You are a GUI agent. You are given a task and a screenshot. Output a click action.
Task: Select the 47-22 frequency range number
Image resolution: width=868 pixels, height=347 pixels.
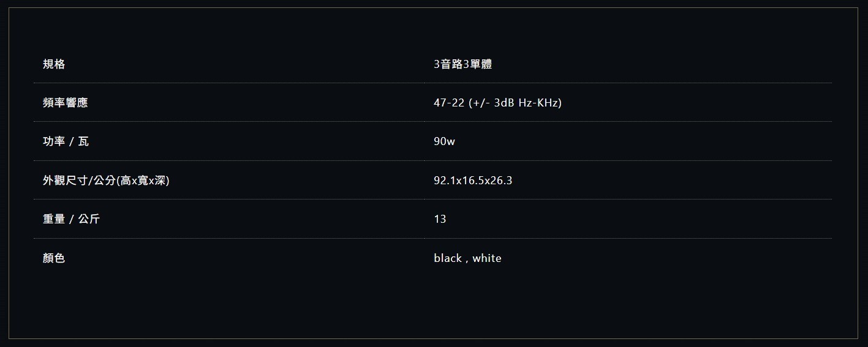click(x=448, y=103)
